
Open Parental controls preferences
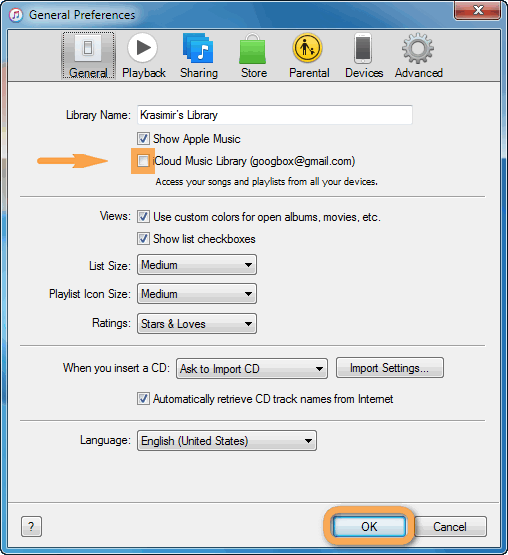[309, 55]
